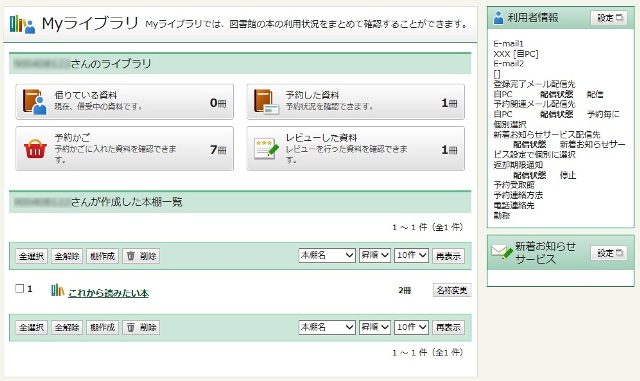This screenshot has width=640, height=381.
Task: Click lower 再表示 button
Action: point(448,327)
